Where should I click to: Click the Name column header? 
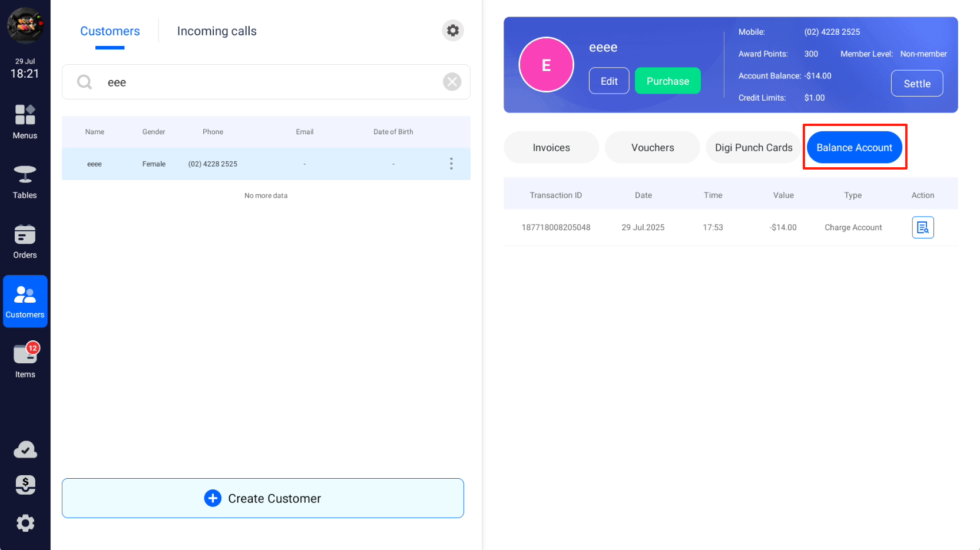(94, 132)
